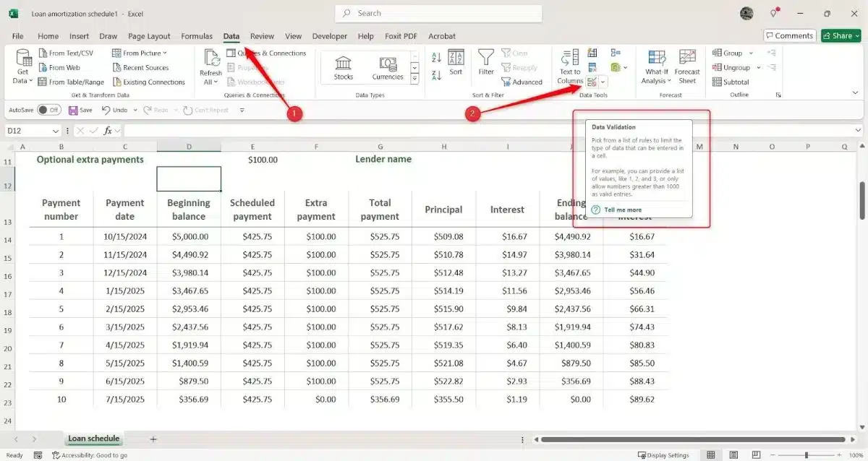
Task: Open the Ungroup dropdown arrow
Action: click(758, 67)
